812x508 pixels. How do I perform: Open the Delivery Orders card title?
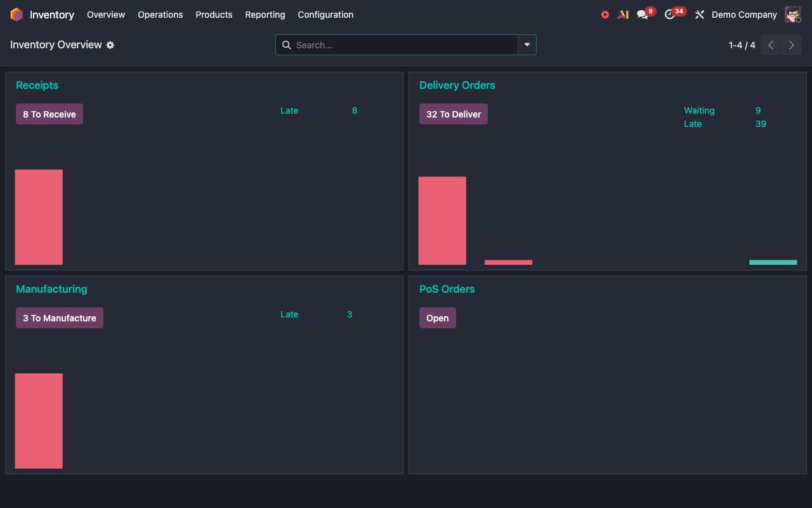click(457, 85)
